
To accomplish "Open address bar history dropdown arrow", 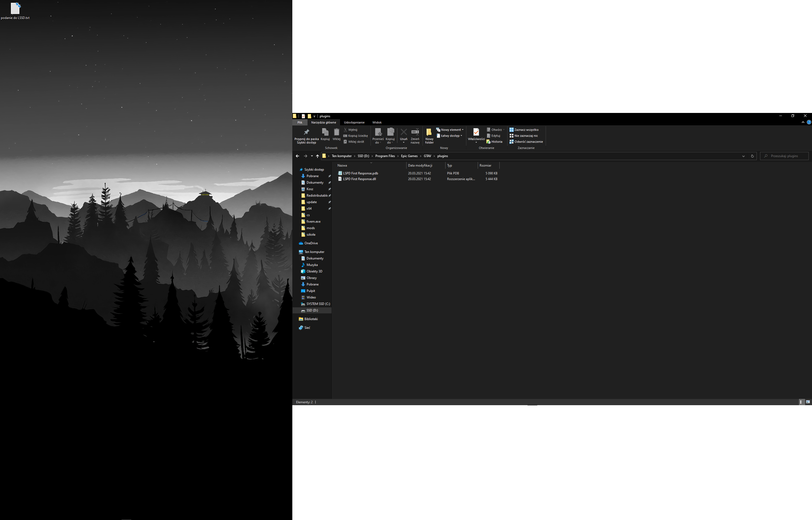I will [x=743, y=156].
